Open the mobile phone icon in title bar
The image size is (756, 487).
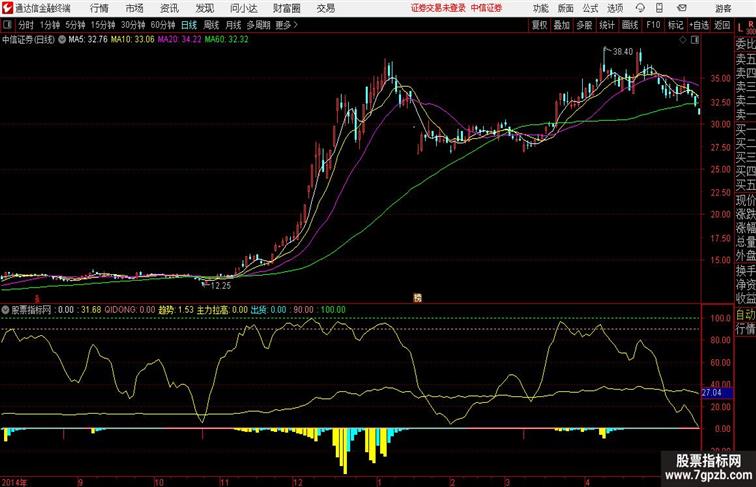[659, 8]
